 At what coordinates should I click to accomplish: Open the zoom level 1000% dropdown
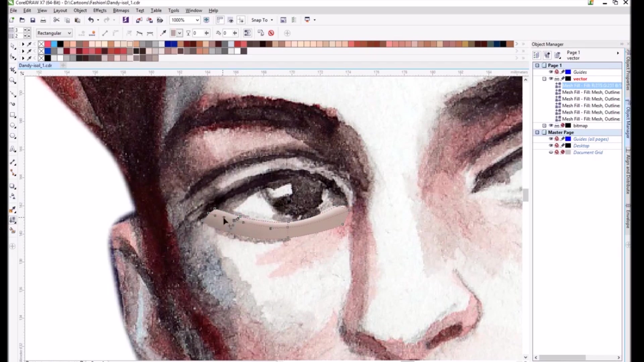tap(197, 20)
